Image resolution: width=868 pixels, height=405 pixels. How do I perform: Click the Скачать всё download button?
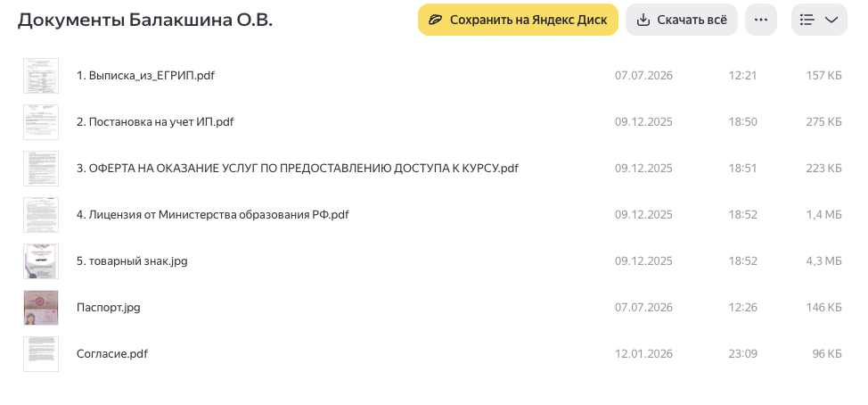click(x=682, y=20)
